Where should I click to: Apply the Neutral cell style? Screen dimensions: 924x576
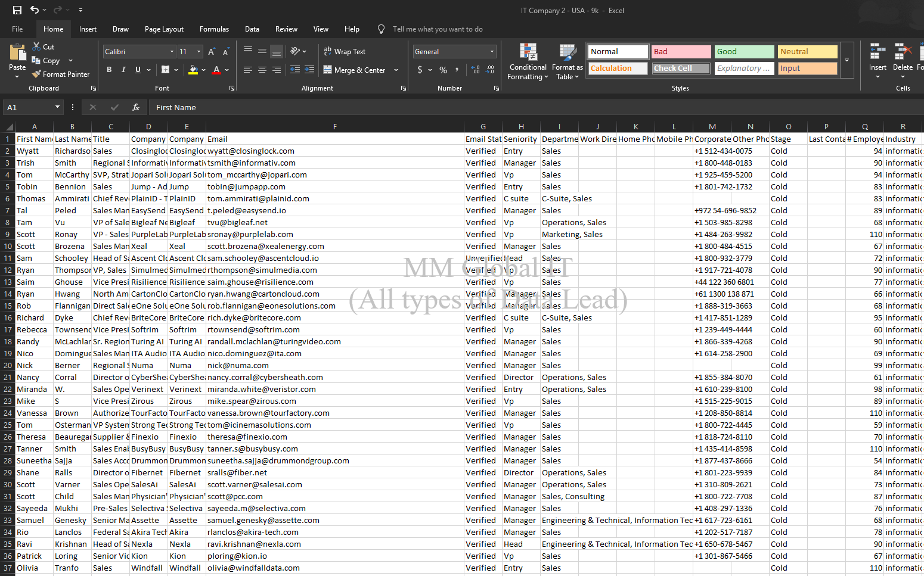(807, 52)
